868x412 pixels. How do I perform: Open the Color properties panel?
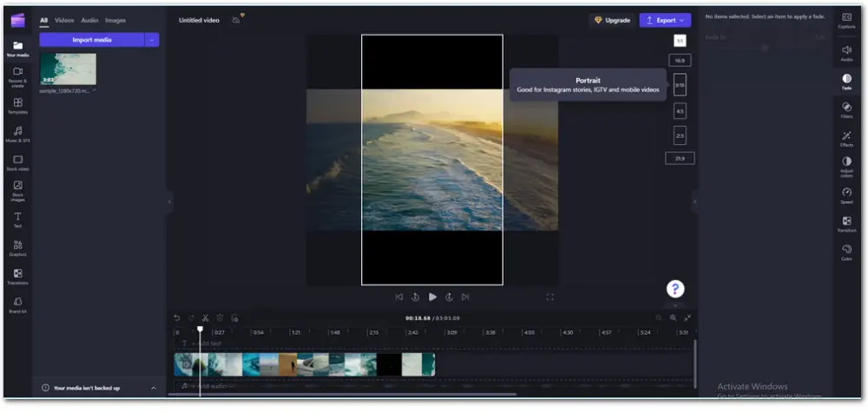point(846,252)
